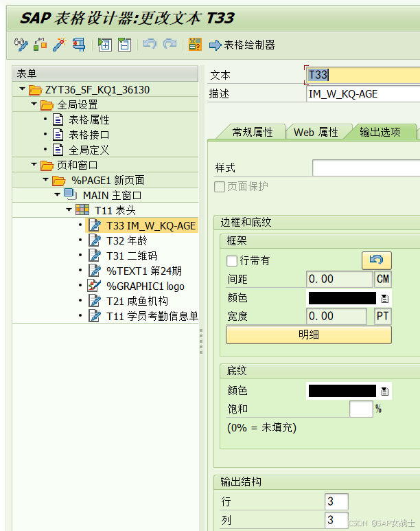Click the 饱和 percent field
Viewport: 420px width, 531px height.
361,409
